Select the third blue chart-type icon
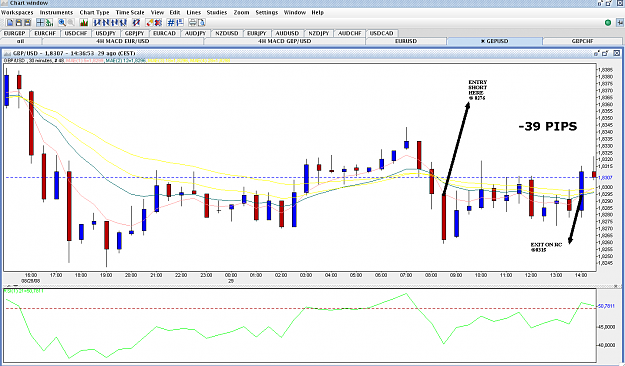Image resolution: width=625 pixels, height=366 pixels. click(115, 23)
